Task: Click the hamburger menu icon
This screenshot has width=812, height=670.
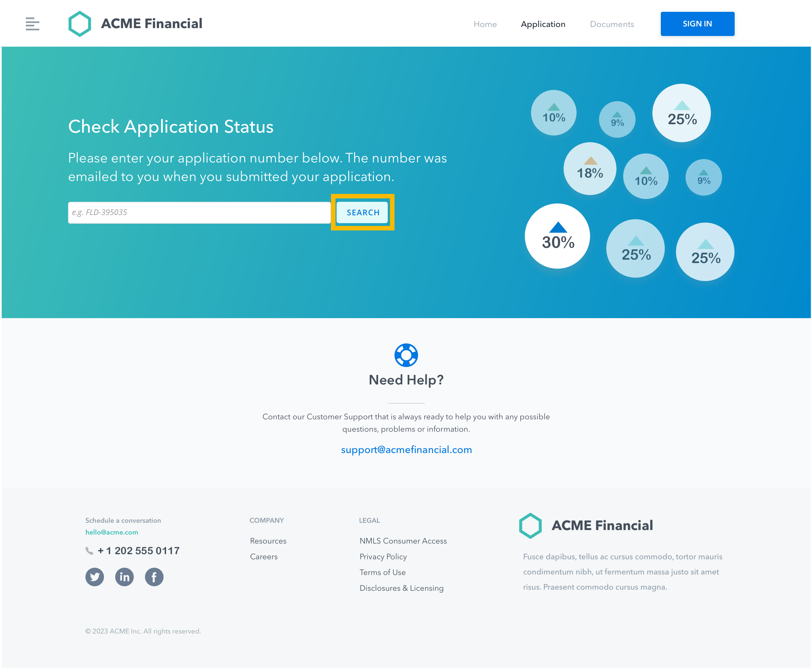Action: tap(32, 24)
